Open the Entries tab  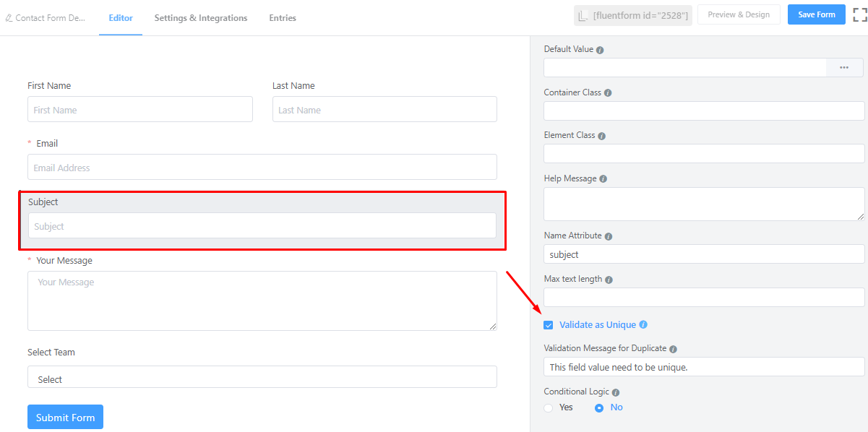click(283, 18)
